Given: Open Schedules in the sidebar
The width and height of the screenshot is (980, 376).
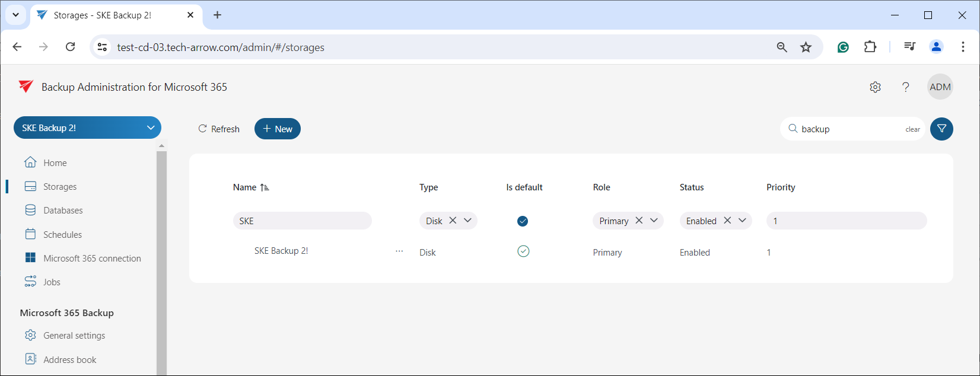Looking at the screenshot, I should click(x=62, y=234).
